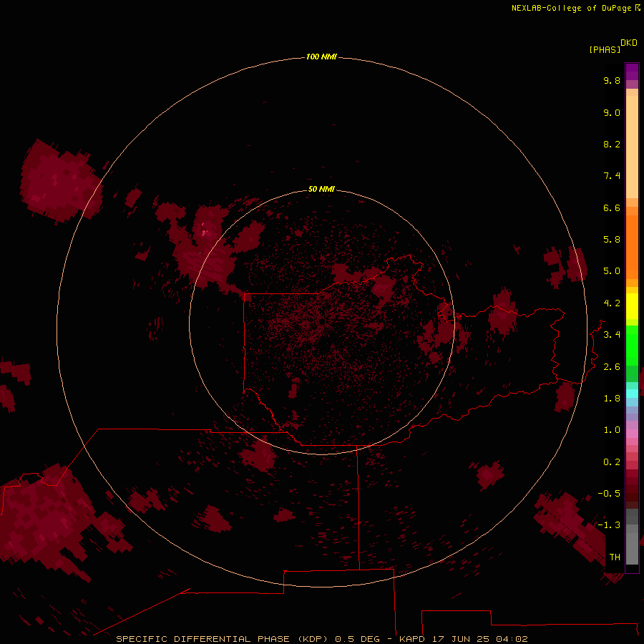
Task: Click the KAPD station identifier
Action: click(412, 639)
